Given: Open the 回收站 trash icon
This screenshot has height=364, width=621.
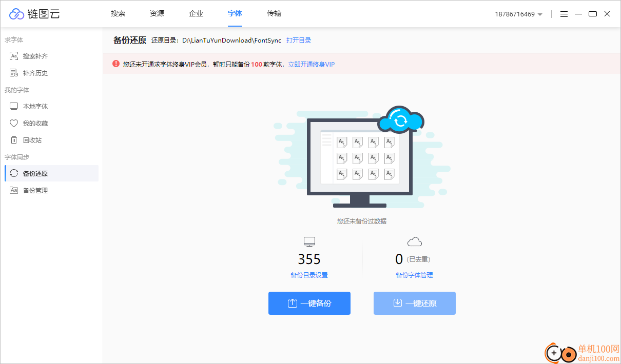Looking at the screenshot, I should coord(14,139).
